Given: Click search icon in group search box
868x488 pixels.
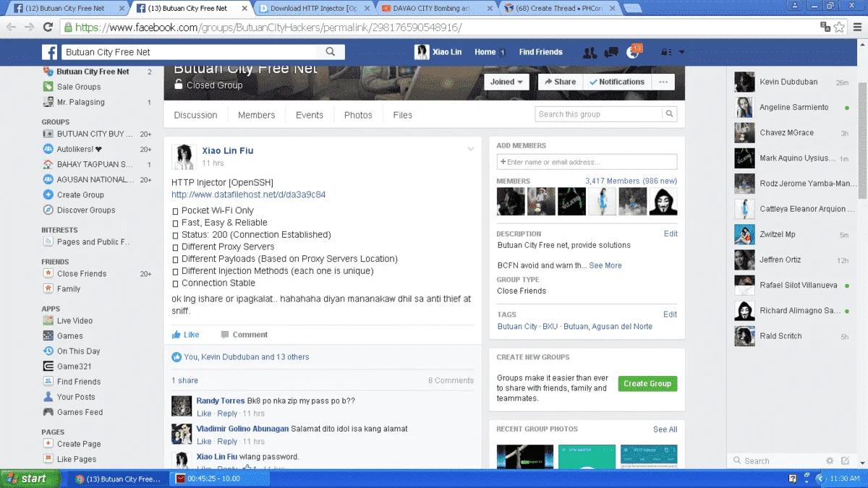Looking at the screenshot, I should tap(670, 114).
